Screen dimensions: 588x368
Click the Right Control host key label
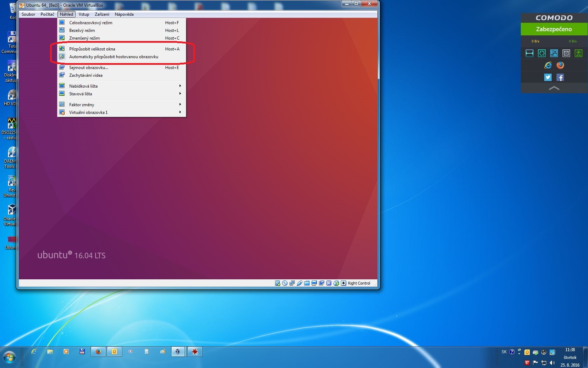pos(359,283)
